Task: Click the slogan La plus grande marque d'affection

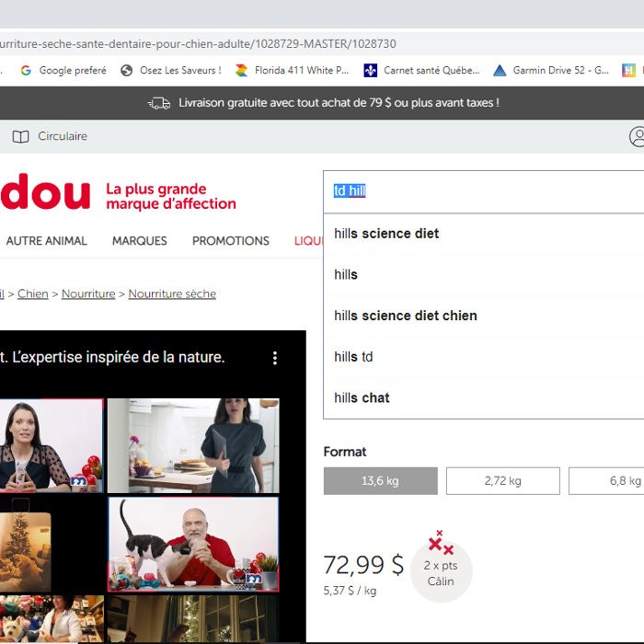Action: tap(171, 196)
